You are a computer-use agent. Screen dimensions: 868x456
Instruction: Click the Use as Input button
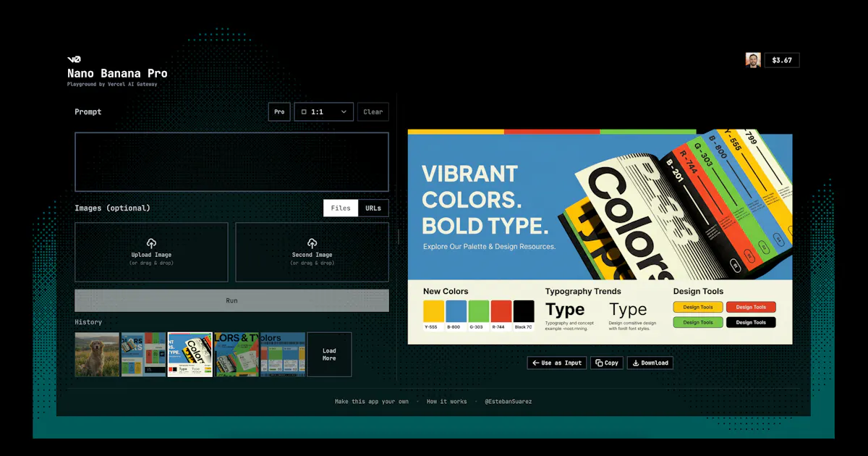pyautogui.click(x=556, y=363)
